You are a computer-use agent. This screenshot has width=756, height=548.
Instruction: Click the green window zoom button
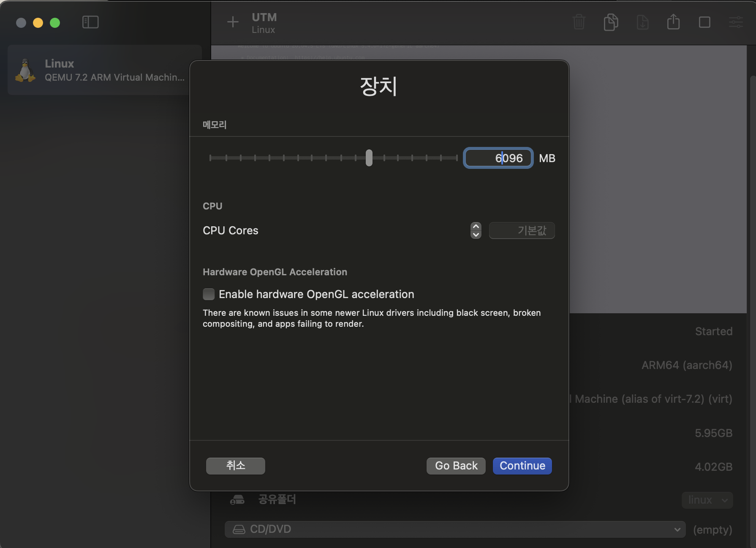point(55,22)
